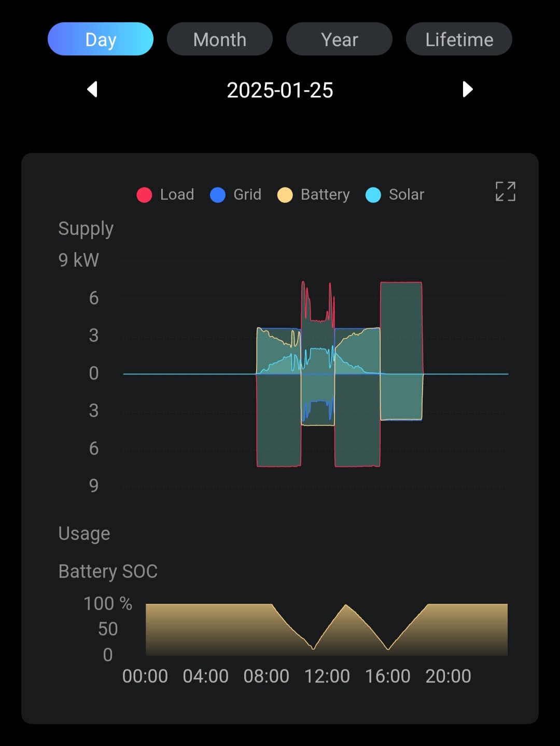The image size is (560, 746).
Task: Toggle the Grid series label
Action: (247, 195)
